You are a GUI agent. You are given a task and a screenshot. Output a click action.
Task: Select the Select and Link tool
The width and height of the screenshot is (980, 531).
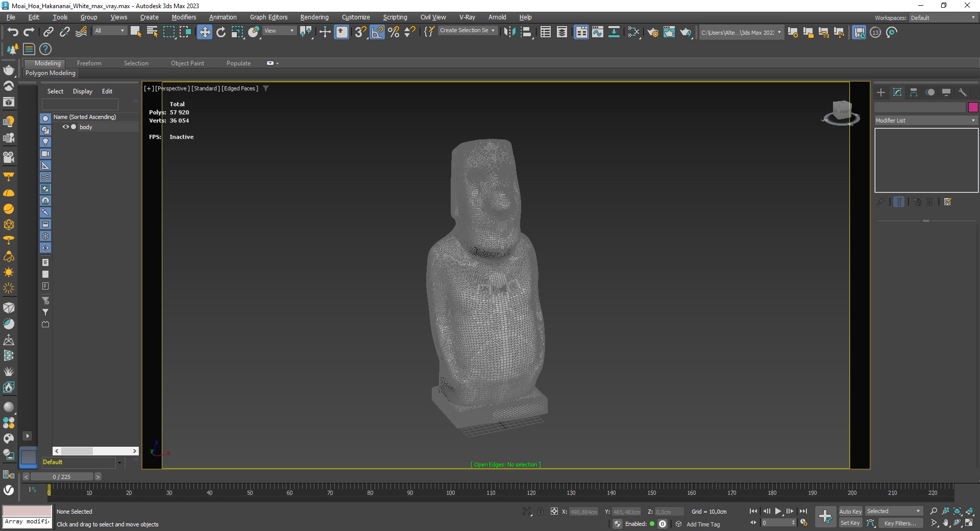(x=48, y=32)
